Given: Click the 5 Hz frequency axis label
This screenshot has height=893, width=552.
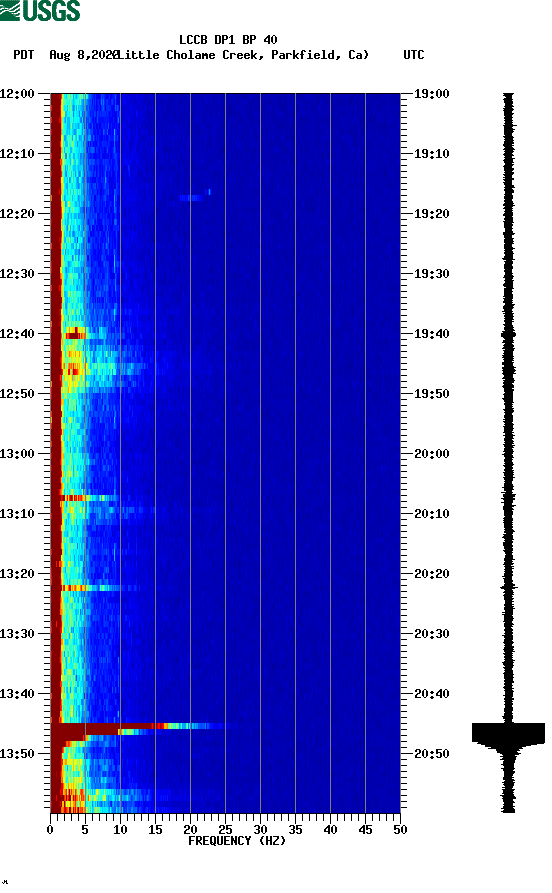Looking at the screenshot, I should 85,830.
